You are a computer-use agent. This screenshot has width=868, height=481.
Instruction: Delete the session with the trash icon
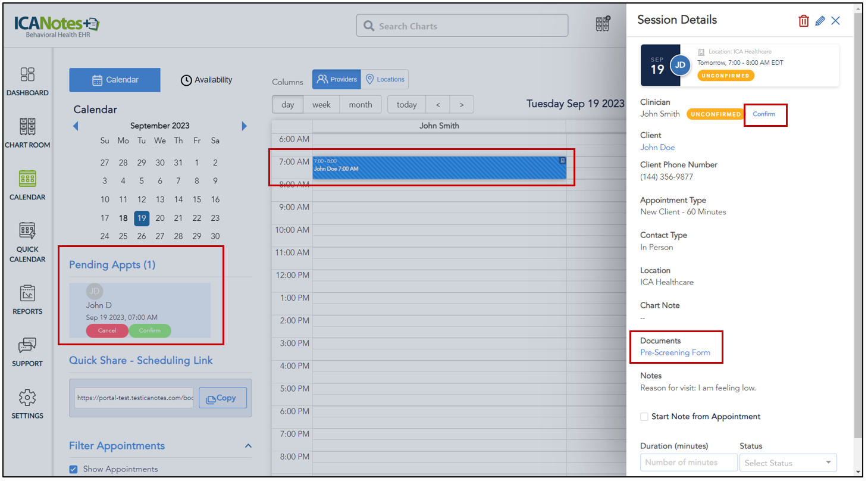804,21
